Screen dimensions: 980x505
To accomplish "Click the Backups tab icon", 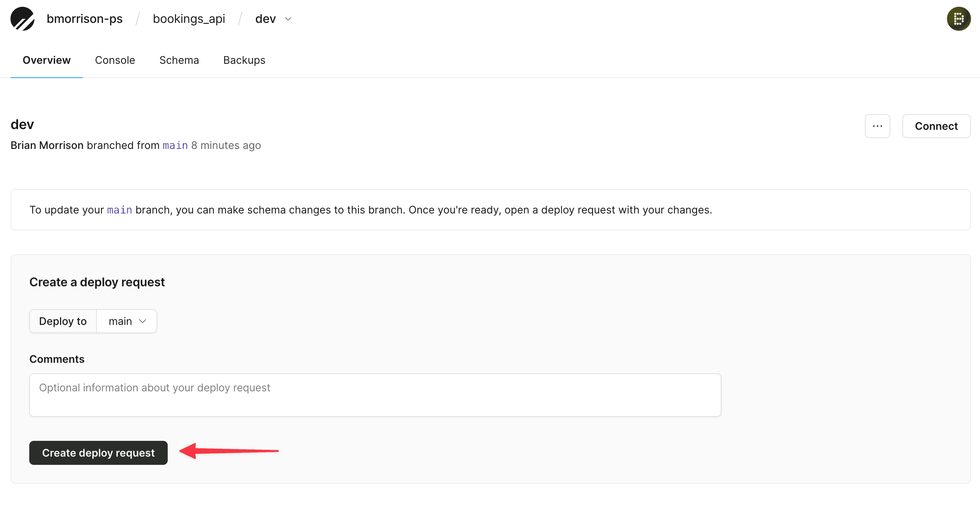I will tap(244, 59).
